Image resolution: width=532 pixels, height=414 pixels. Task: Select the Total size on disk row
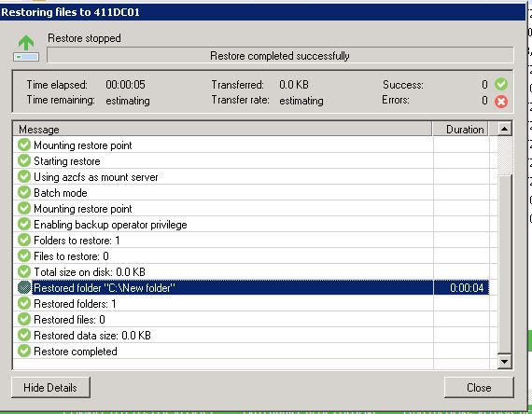pos(251,271)
